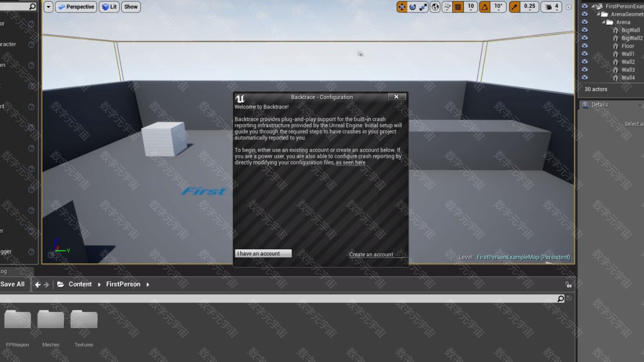Navigate forward in Content Browser history
Screen dimensions: 644x362
point(46,285)
